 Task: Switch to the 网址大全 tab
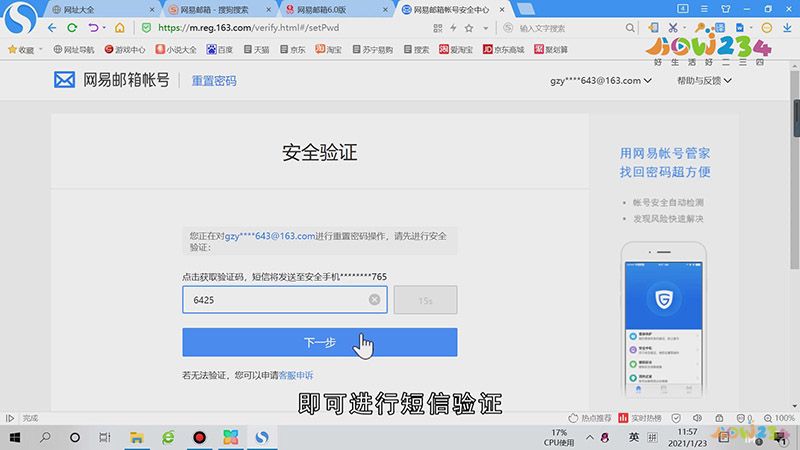pos(103,9)
